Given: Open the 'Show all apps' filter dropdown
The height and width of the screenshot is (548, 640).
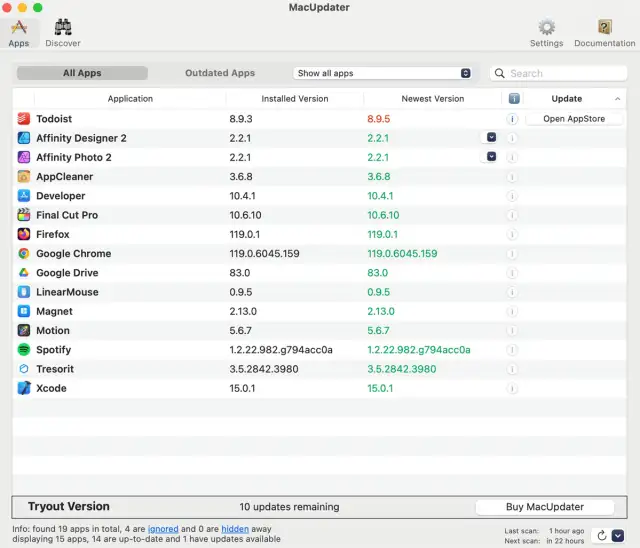Looking at the screenshot, I should (383, 73).
